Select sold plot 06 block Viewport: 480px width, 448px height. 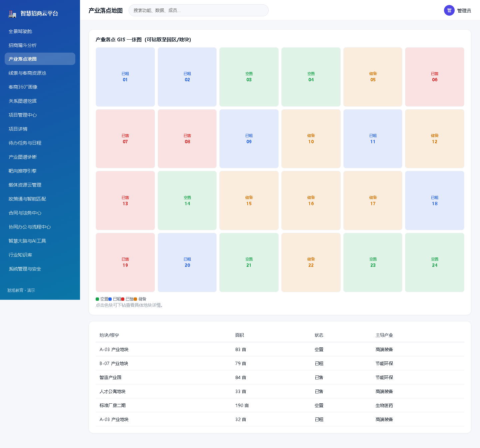(435, 77)
